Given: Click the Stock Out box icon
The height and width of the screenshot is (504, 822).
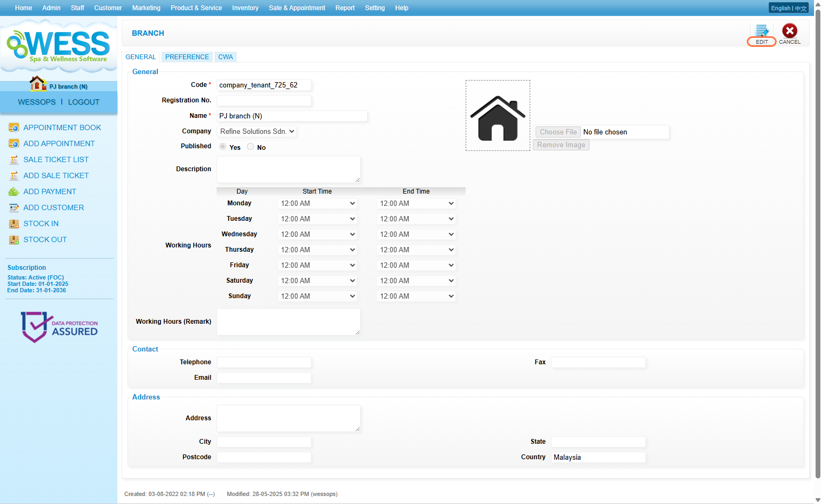Looking at the screenshot, I should click(14, 239).
